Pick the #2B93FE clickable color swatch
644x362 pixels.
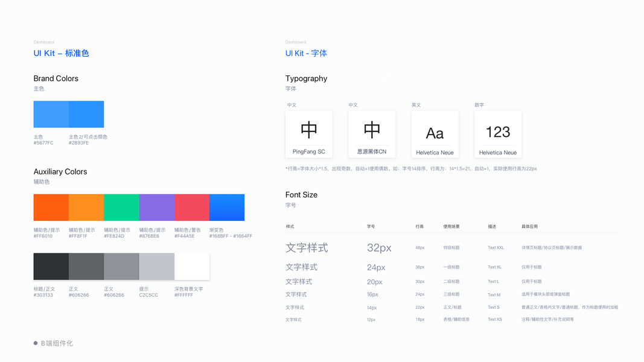click(x=86, y=114)
